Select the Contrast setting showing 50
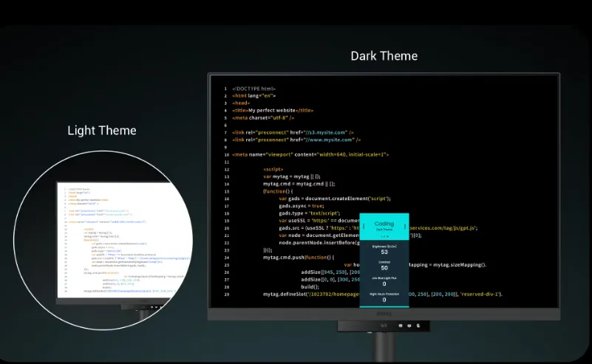 [384, 264]
